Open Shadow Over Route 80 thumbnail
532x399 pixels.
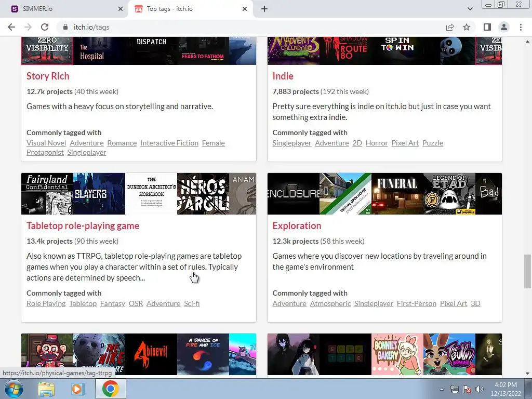tap(345, 51)
